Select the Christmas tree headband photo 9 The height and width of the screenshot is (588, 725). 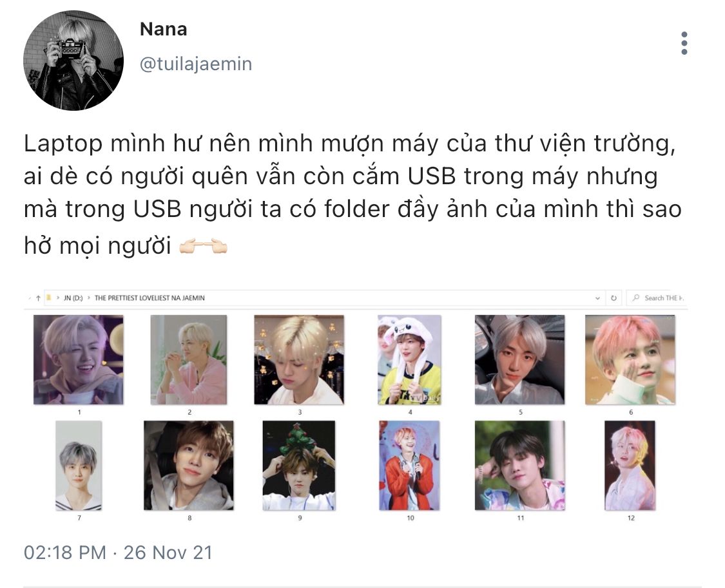pos(299,466)
